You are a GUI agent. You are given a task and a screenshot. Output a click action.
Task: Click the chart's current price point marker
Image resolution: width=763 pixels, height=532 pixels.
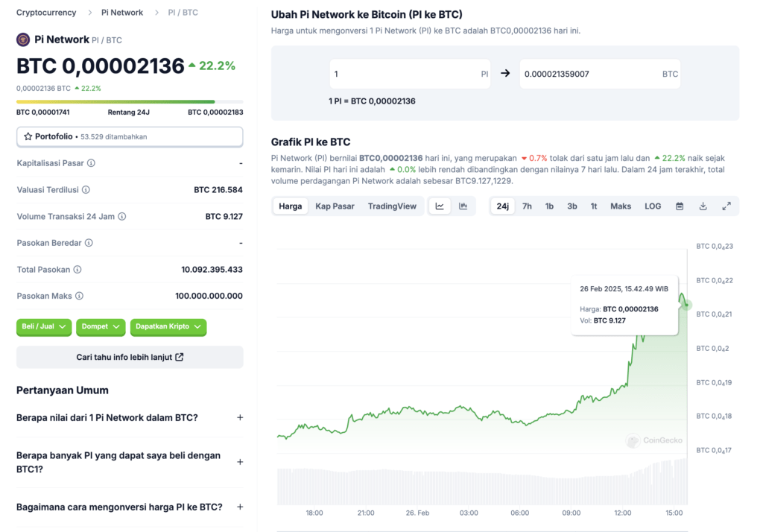click(x=686, y=305)
